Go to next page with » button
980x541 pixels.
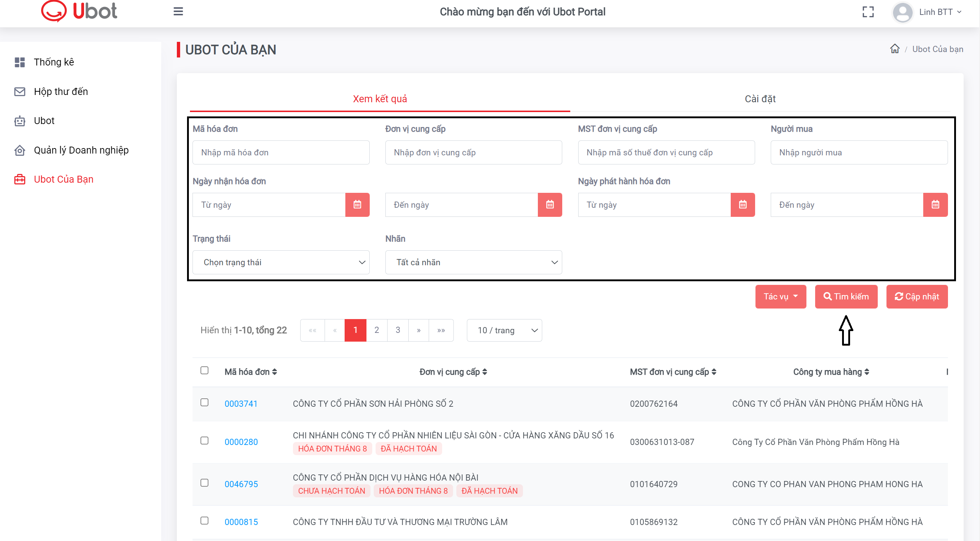tap(418, 330)
